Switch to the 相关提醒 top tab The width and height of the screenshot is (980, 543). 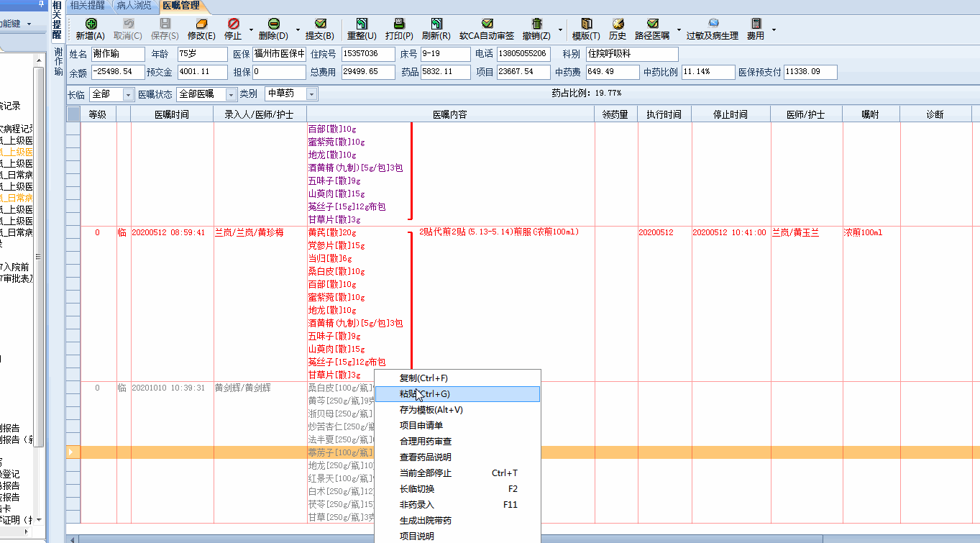tap(87, 6)
